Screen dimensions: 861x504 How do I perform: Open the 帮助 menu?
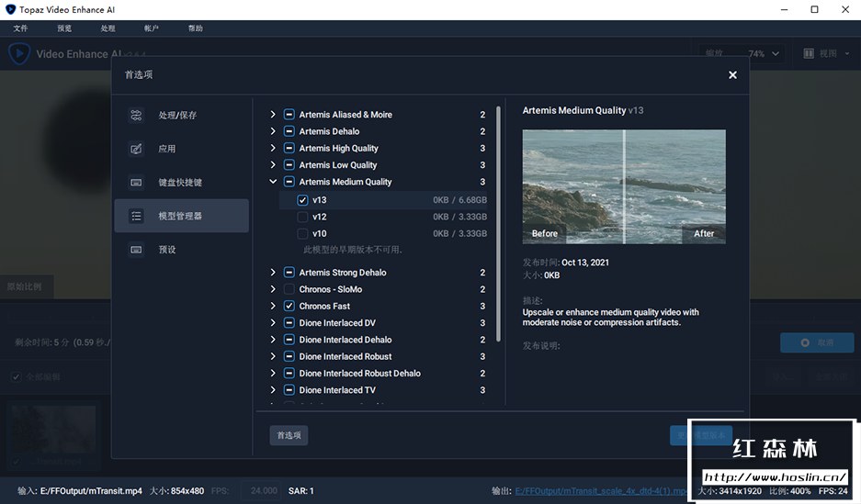196,28
